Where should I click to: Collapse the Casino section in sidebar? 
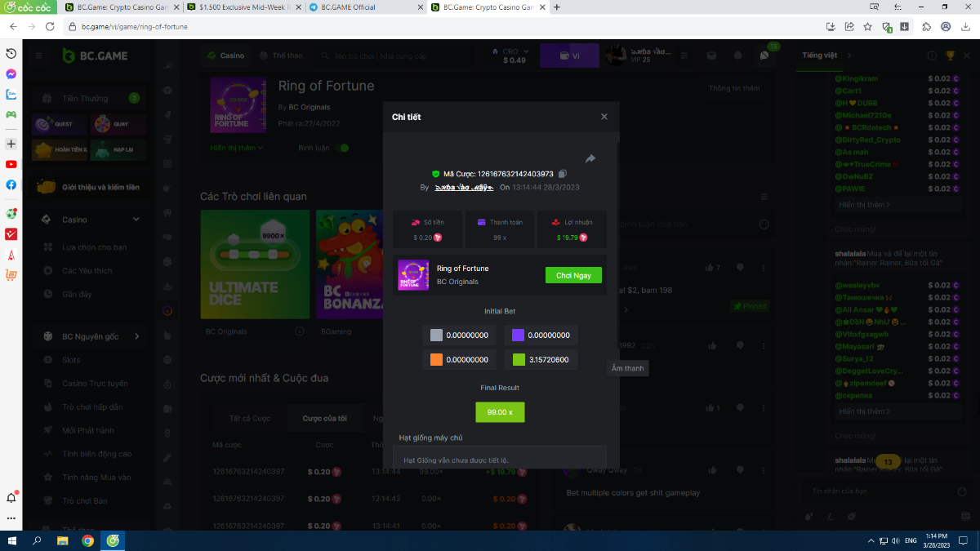[x=136, y=220]
